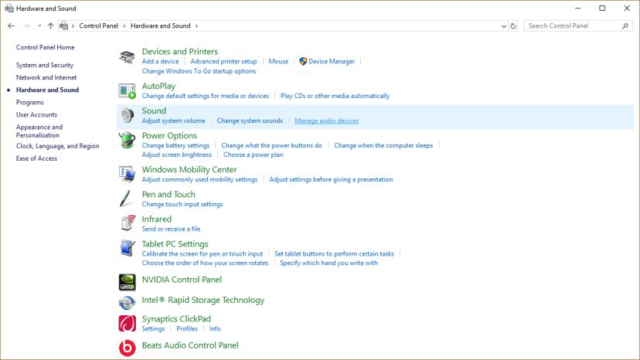Open Advanced printer setup

(224, 61)
